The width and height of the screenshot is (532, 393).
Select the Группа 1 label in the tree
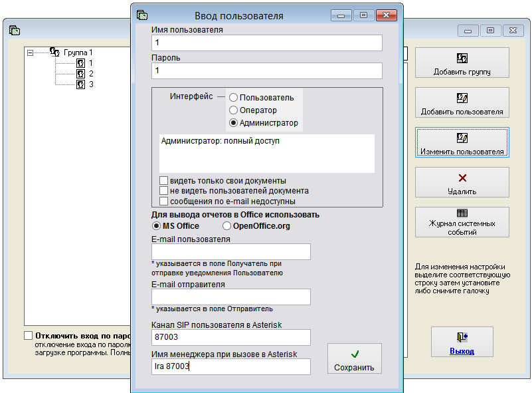(x=78, y=53)
